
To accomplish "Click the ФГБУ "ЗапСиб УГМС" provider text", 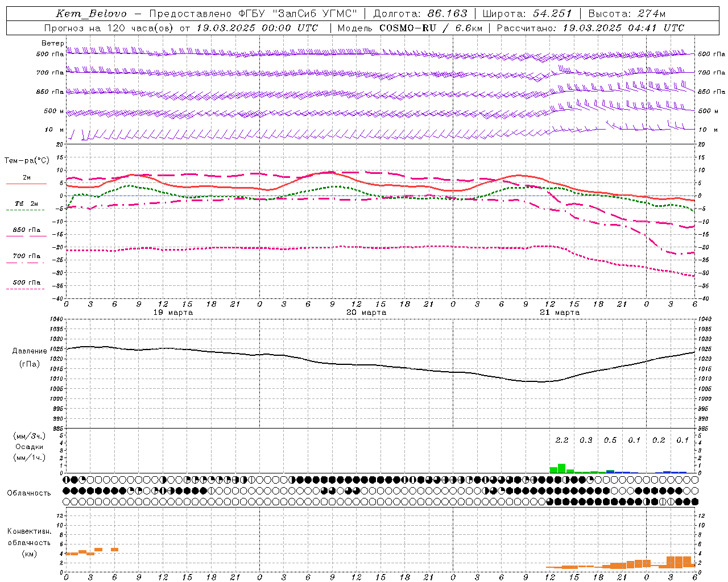I will pyautogui.click(x=298, y=14).
